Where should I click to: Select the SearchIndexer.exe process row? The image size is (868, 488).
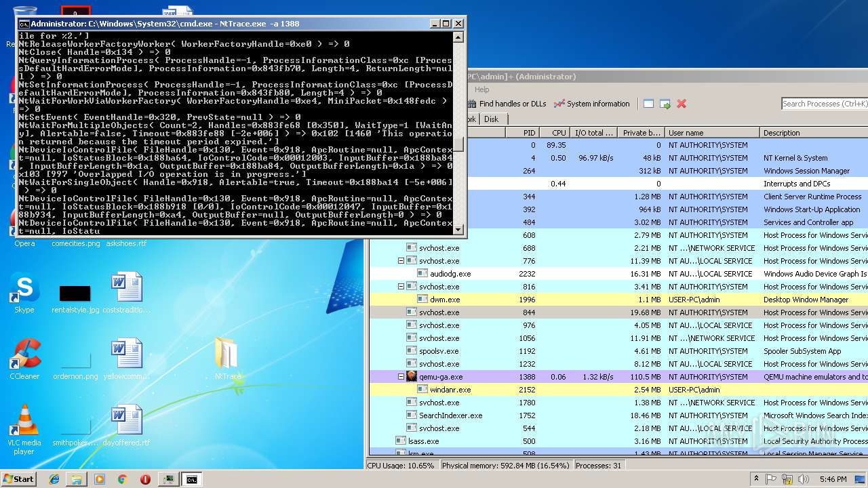click(x=618, y=415)
